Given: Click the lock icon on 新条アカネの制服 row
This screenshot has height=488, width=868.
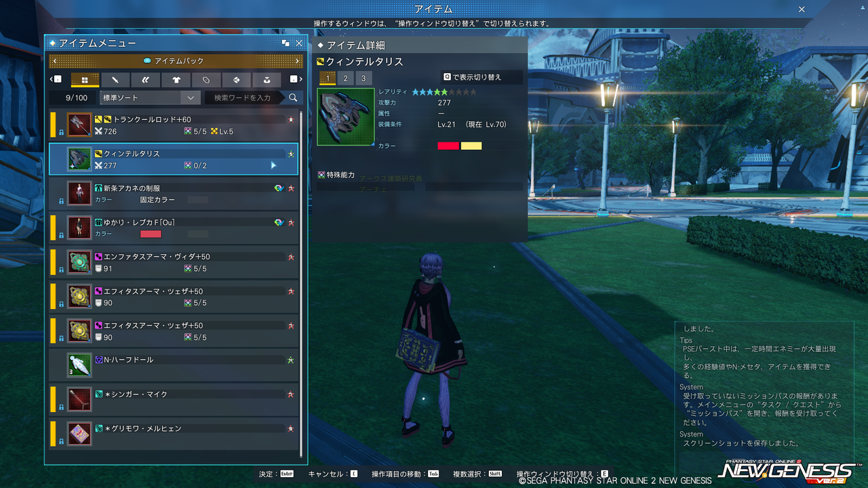Looking at the screenshot, I should pyautogui.click(x=61, y=201).
